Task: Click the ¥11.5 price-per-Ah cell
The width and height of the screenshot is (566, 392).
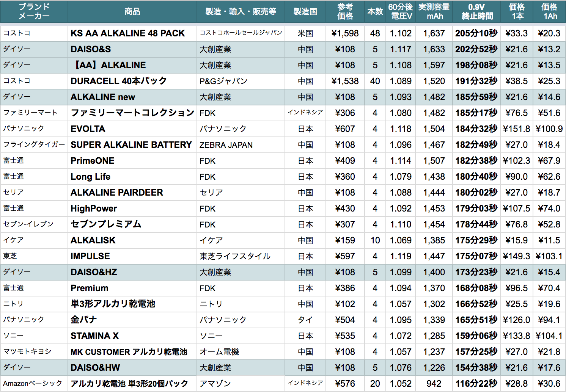Action: point(549,240)
